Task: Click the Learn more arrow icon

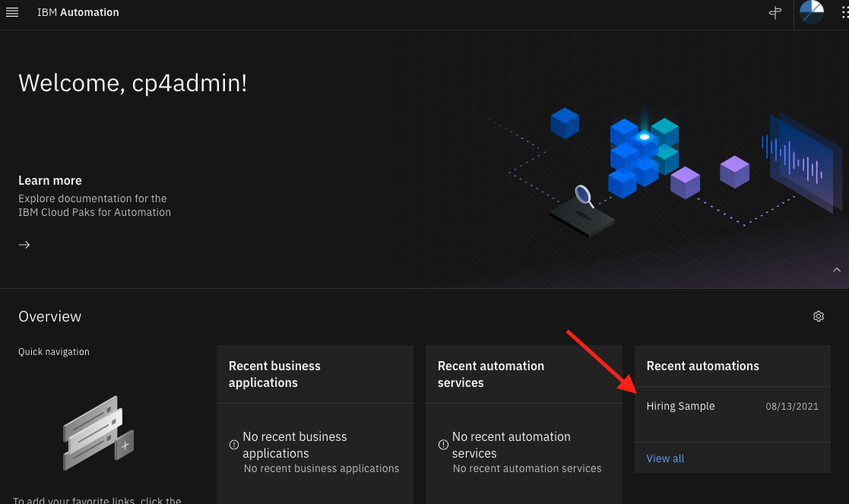Action: pyautogui.click(x=24, y=245)
